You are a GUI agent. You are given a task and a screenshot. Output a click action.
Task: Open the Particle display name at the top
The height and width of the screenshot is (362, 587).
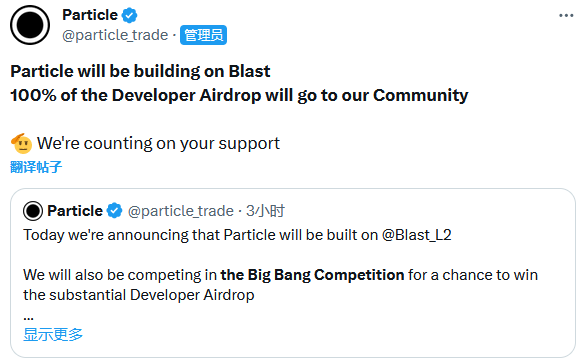(90, 15)
